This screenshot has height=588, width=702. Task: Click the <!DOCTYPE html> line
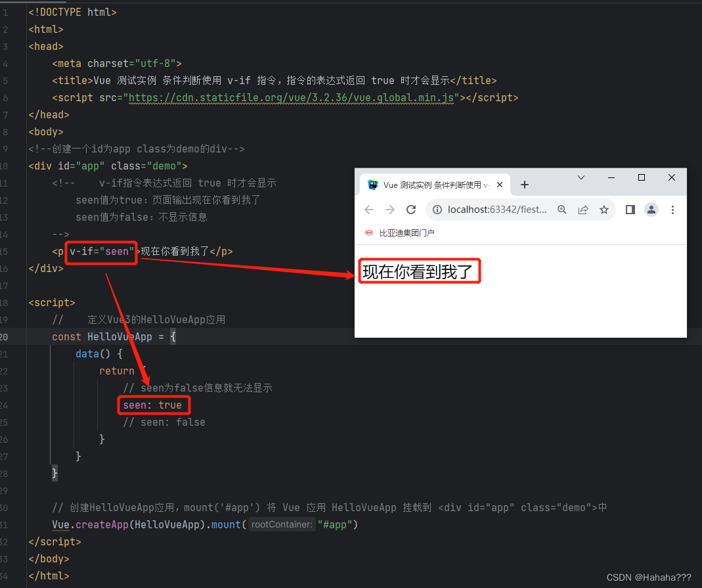click(72, 12)
